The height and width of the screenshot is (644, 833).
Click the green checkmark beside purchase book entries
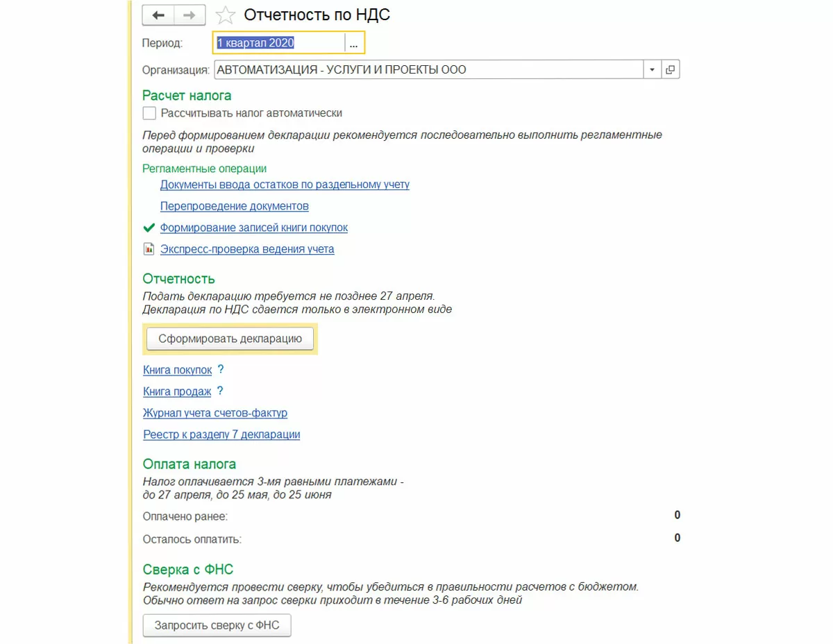coord(148,227)
